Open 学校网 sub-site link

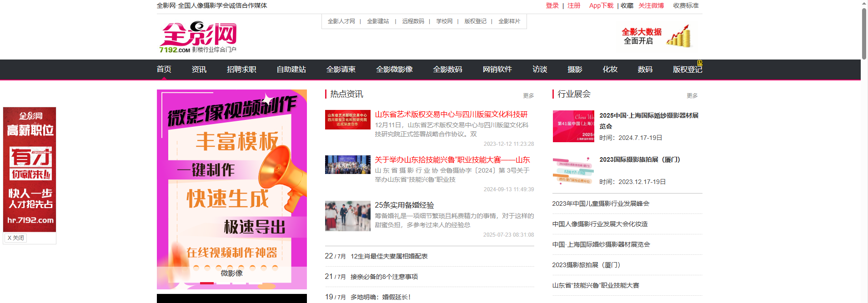click(444, 21)
